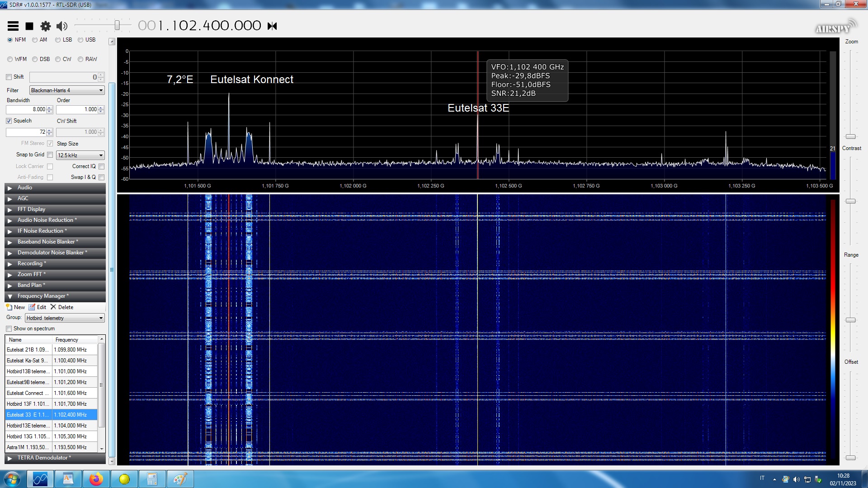Viewport: 868px width, 488px height.
Task: Expand the AGC panel
Action: [x=55, y=198]
